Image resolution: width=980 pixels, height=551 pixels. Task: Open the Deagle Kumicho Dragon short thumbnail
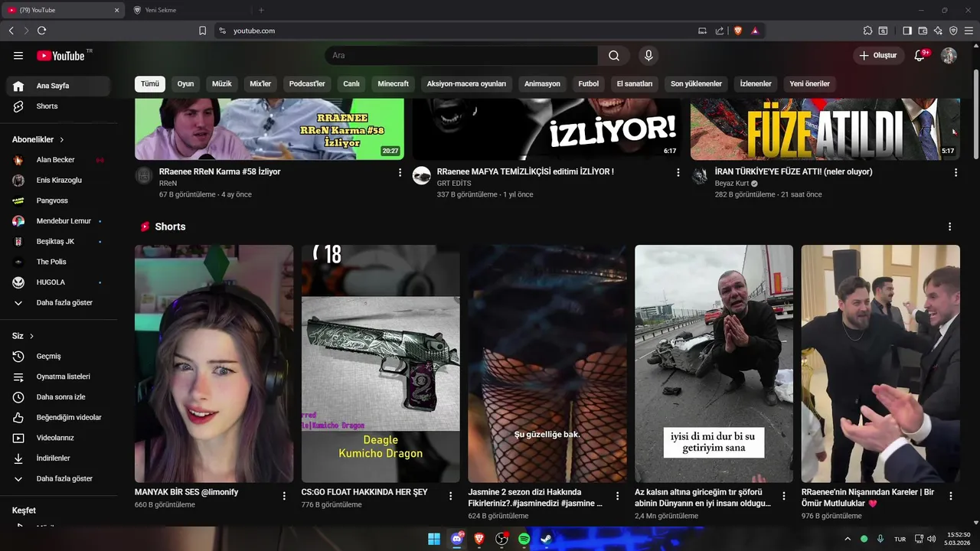pos(381,364)
